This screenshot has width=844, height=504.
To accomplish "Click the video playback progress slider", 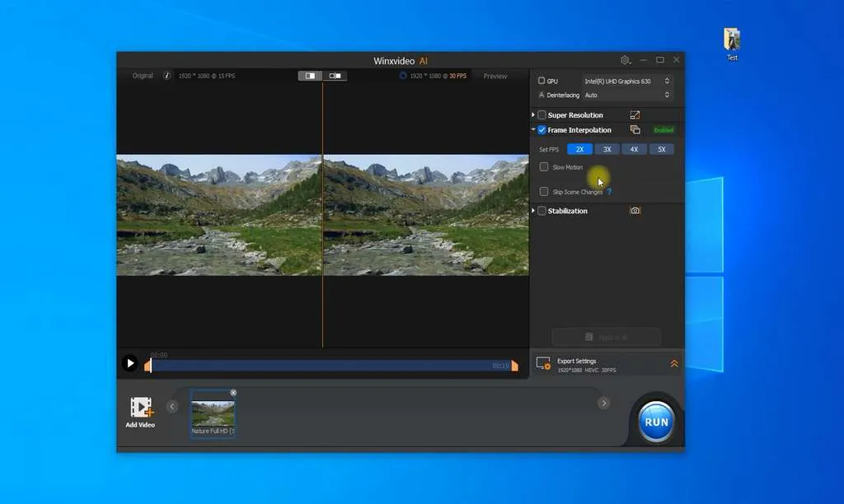I will coord(330,365).
